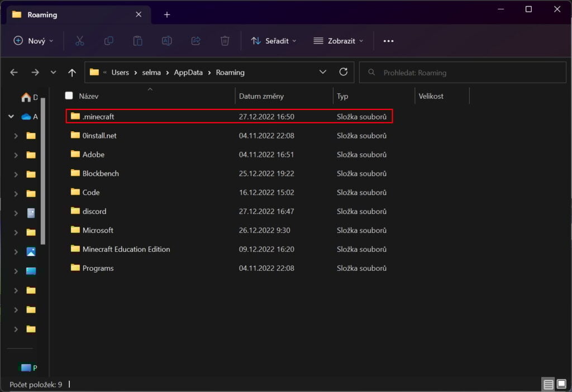Sort by Datum změny column header

click(261, 96)
